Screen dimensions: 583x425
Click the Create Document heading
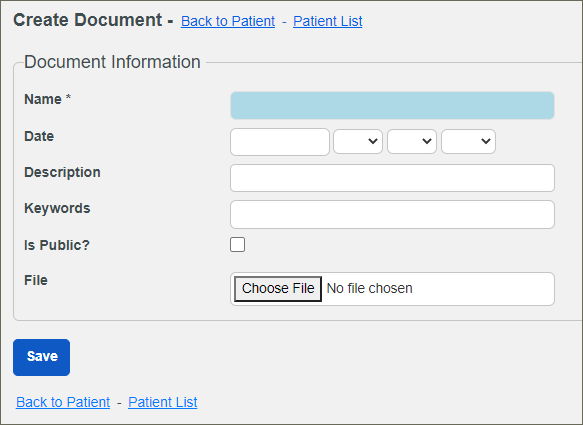coord(88,20)
